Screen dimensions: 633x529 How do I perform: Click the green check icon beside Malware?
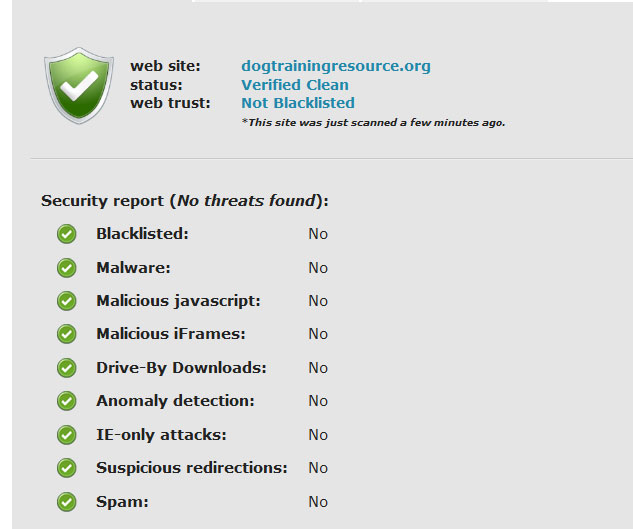(67, 268)
